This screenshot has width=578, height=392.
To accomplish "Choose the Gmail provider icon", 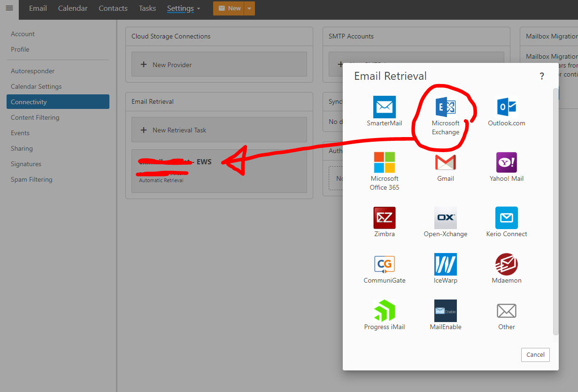I will click(x=446, y=162).
